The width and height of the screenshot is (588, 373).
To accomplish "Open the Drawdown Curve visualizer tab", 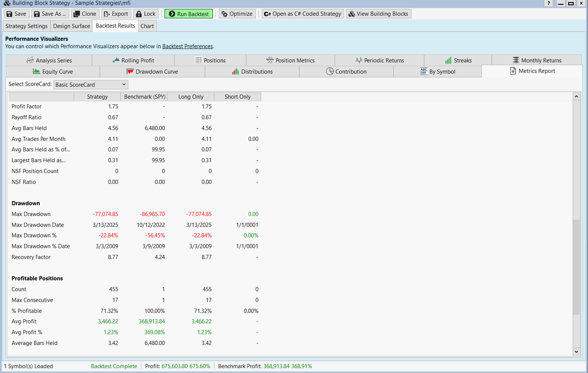I will pyautogui.click(x=152, y=72).
